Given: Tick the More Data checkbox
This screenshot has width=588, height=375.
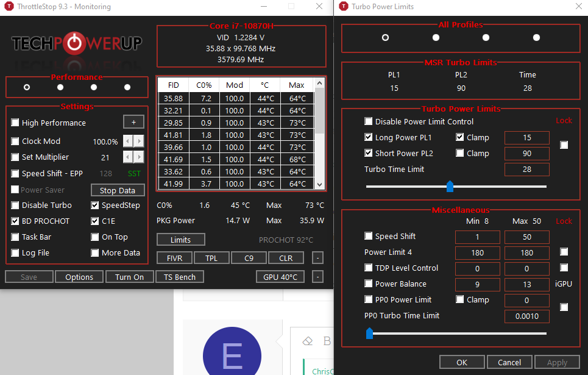Looking at the screenshot, I should (95, 252).
